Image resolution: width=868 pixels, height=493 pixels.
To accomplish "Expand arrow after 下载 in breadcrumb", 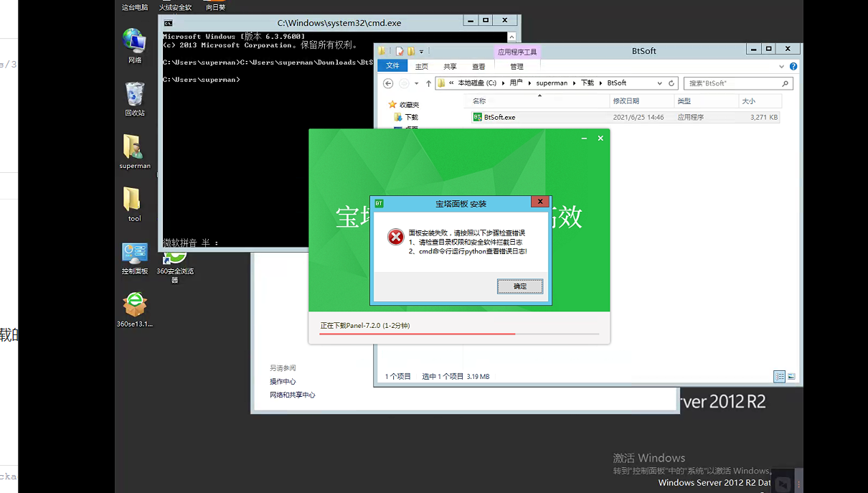I will (601, 83).
